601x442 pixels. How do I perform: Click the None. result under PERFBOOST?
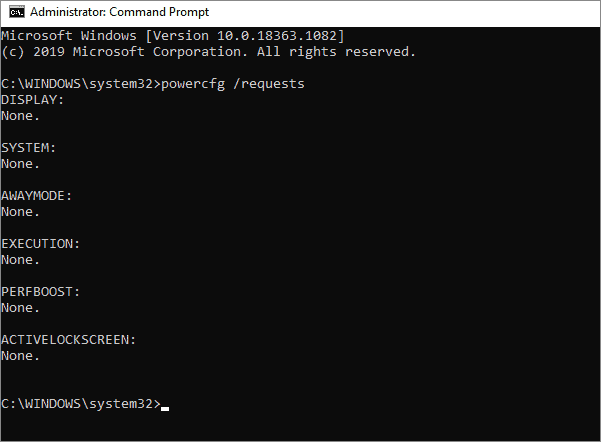[x=20, y=307]
